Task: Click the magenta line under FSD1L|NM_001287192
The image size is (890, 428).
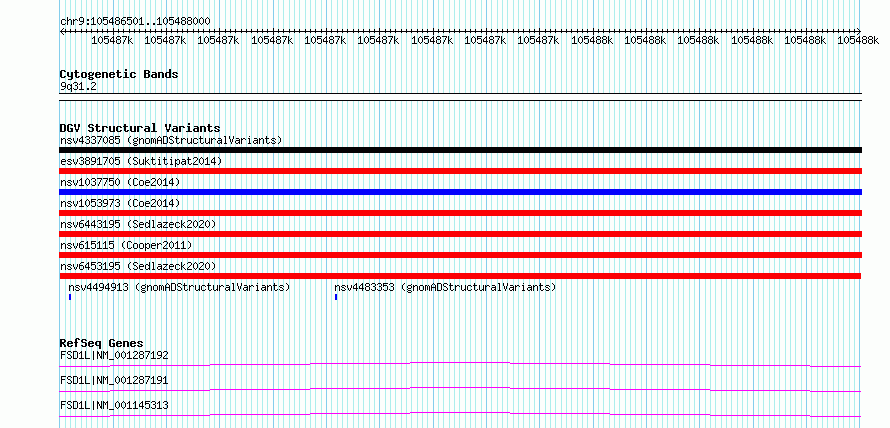Action: [x=460, y=364]
